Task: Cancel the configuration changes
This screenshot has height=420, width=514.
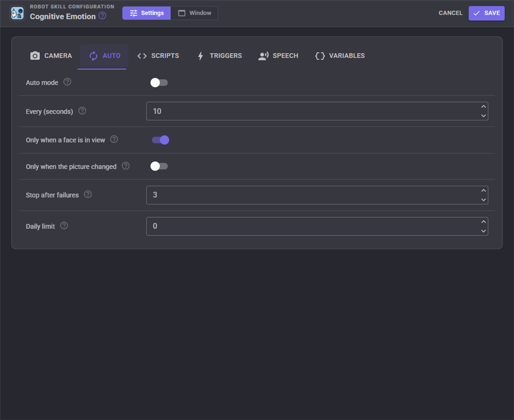Action: [450, 13]
